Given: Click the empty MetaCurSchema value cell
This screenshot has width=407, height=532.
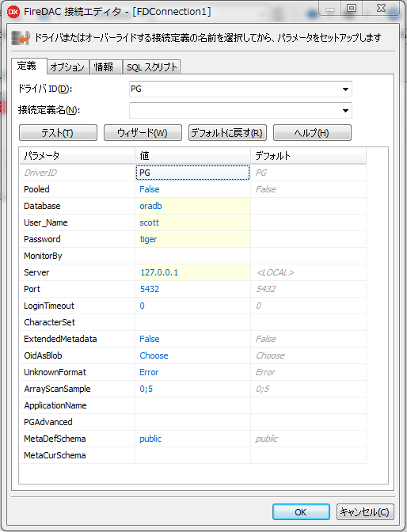Looking at the screenshot, I should (x=192, y=455).
